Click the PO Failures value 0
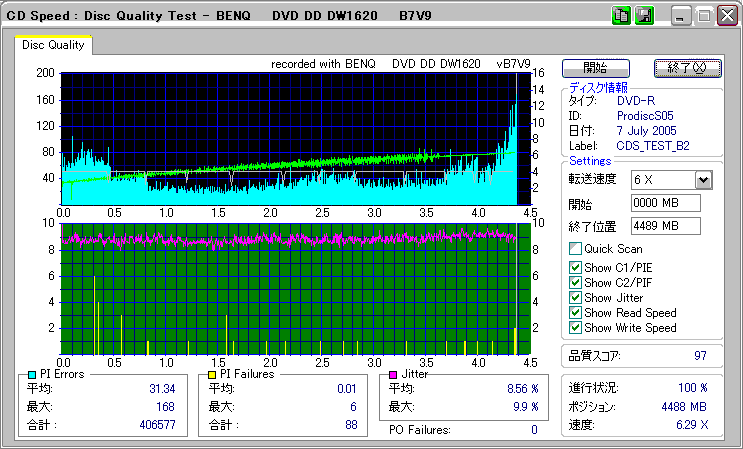Image resolution: width=743 pixels, height=449 pixels. click(535, 430)
